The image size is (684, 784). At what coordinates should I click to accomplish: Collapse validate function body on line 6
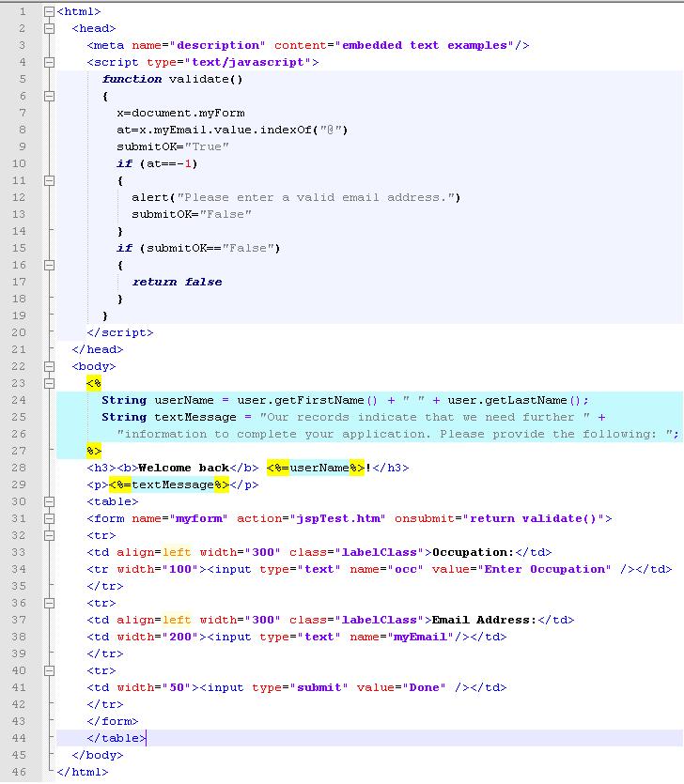pos(49,96)
